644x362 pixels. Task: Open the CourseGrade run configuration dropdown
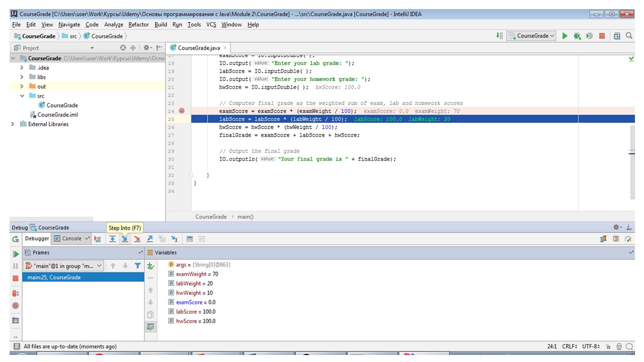(x=532, y=36)
